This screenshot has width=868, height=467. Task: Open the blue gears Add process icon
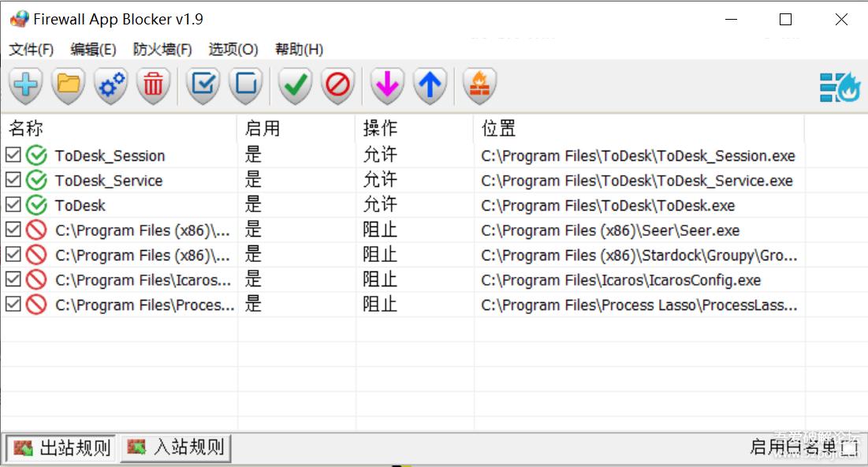click(110, 86)
